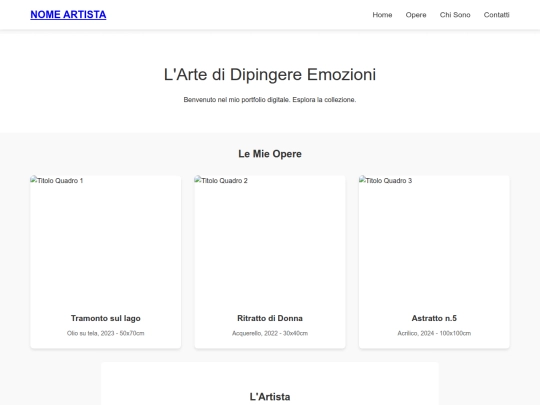Click the text Acquerello, 2022 - 30x40cm
Image resolution: width=540 pixels, height=405 pixels.
pyautogui.click(x=270, y=333)
